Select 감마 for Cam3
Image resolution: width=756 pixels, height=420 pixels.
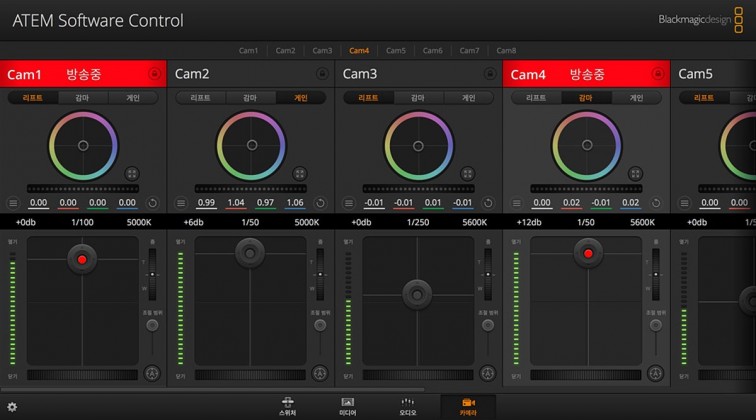pyautogui.click(x=418, y=98)
